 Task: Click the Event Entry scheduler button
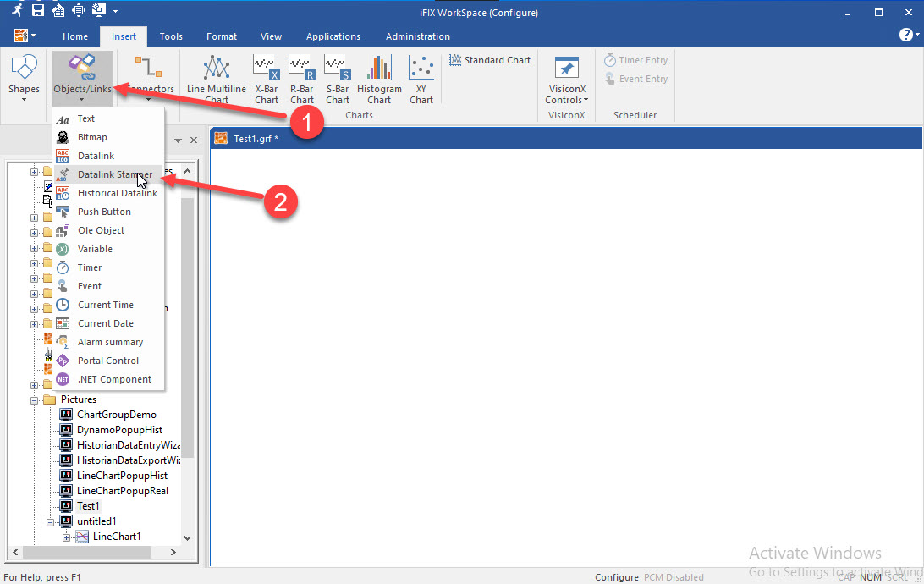tap(635, 79)
